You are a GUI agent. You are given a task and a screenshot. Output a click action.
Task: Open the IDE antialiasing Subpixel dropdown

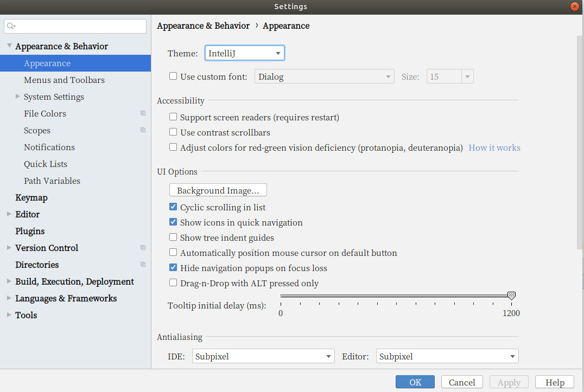click(x=263, y=356)
